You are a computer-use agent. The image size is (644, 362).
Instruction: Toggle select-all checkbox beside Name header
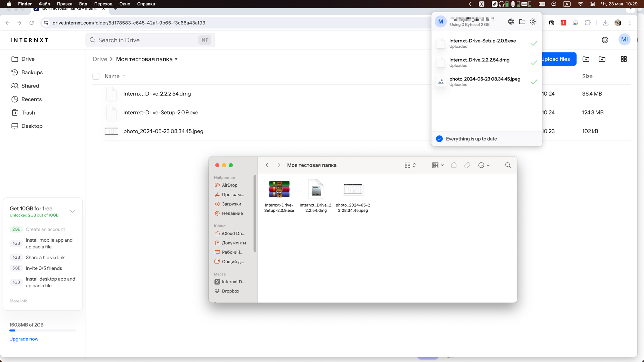(x=96, y=76)
